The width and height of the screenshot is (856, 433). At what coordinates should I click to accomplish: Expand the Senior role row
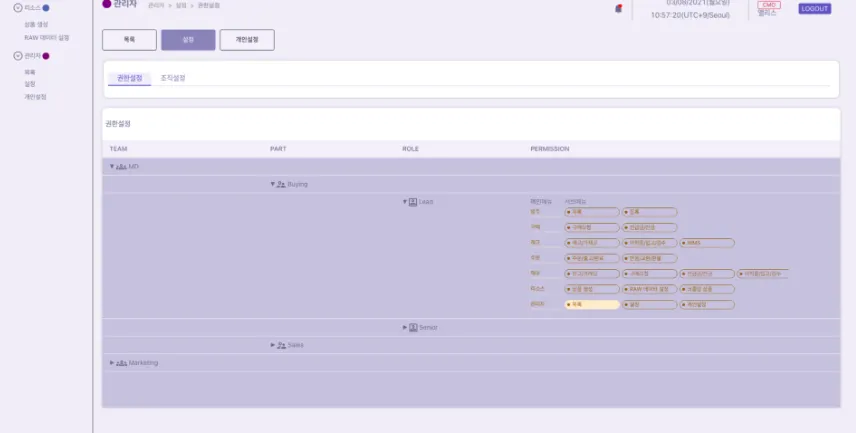coord(405,328)
